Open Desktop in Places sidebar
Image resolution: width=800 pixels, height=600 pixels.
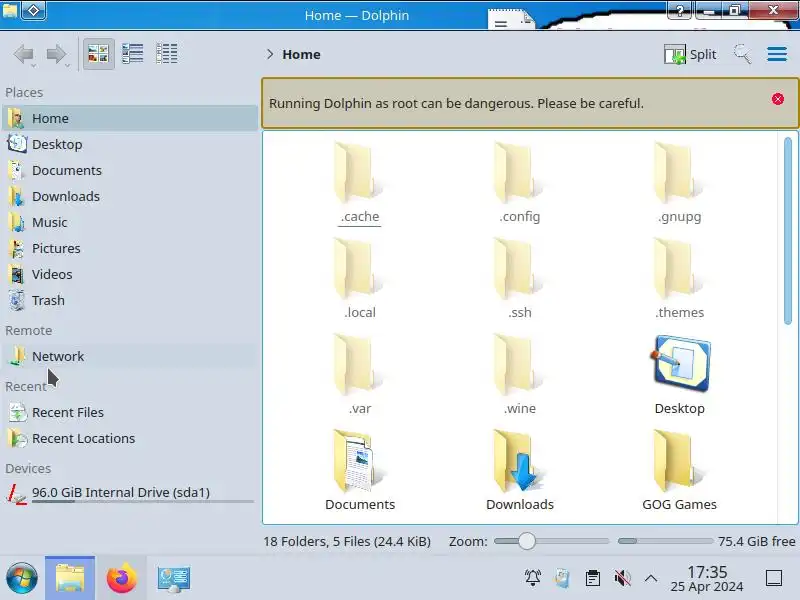[x=130, y=144]
